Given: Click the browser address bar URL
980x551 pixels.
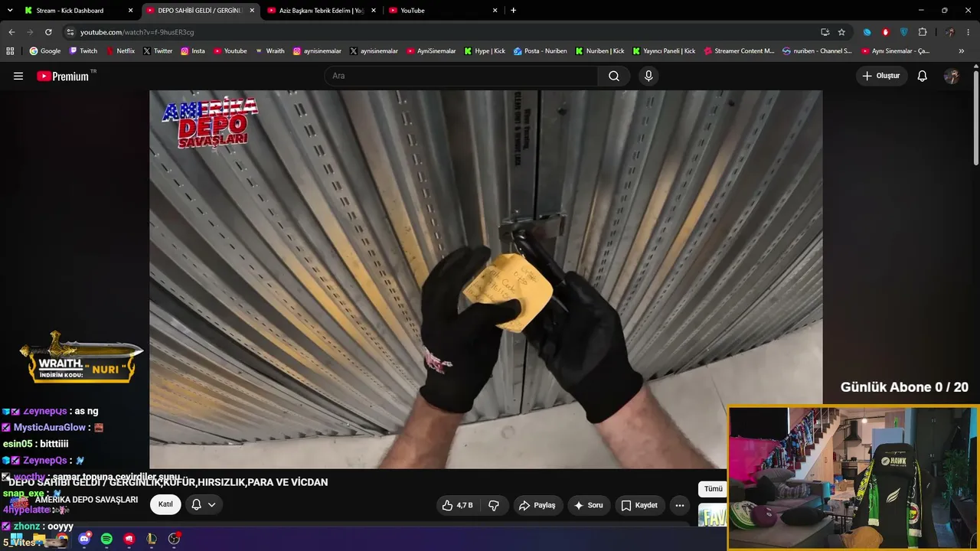Looking at the screenshot, I should coord(137,32).
